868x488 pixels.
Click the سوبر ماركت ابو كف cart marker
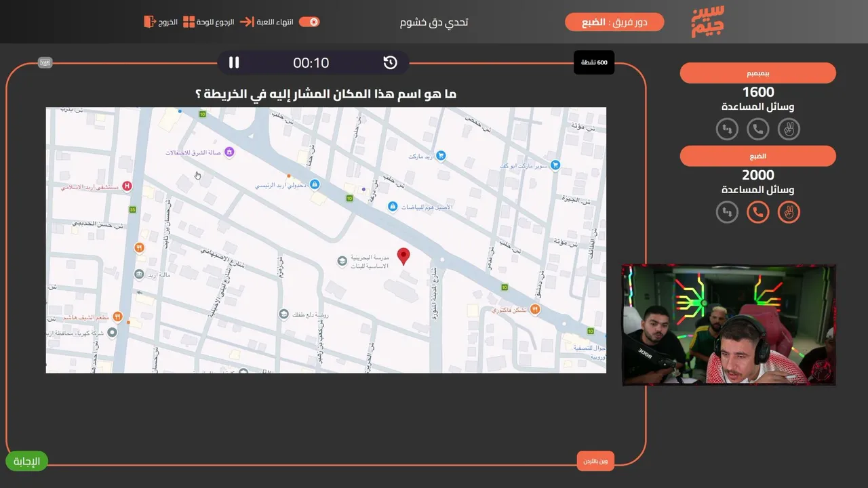coord(555,165)
